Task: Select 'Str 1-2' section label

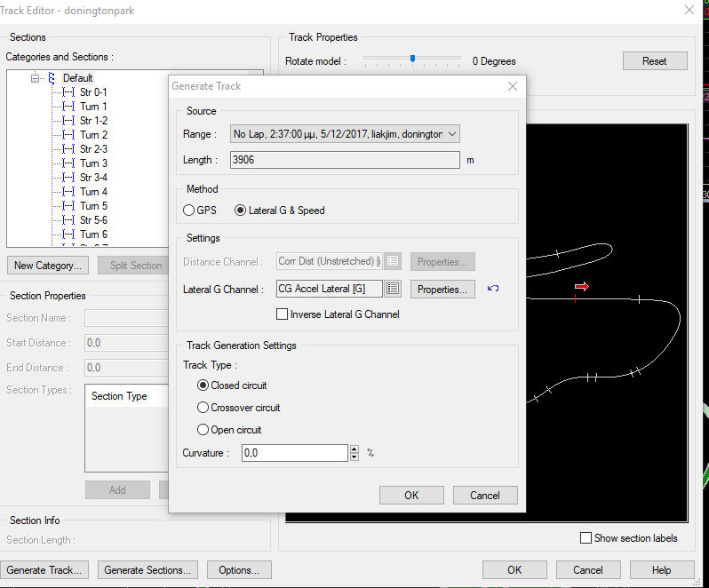Action: tap(93, 121)
